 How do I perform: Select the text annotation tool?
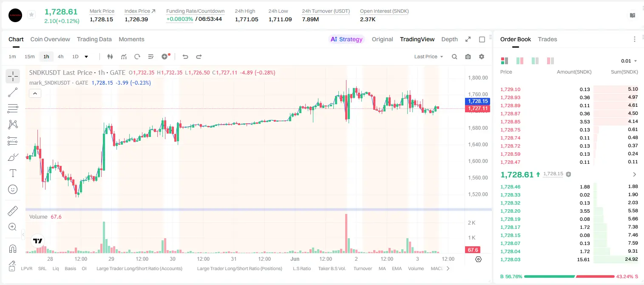(13, 173)
